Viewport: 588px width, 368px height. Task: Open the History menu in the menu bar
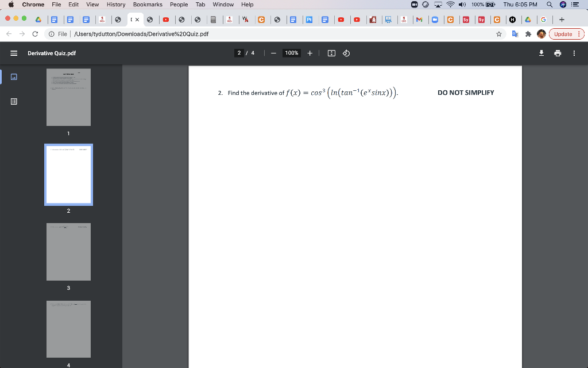click(x=116, y=5)
